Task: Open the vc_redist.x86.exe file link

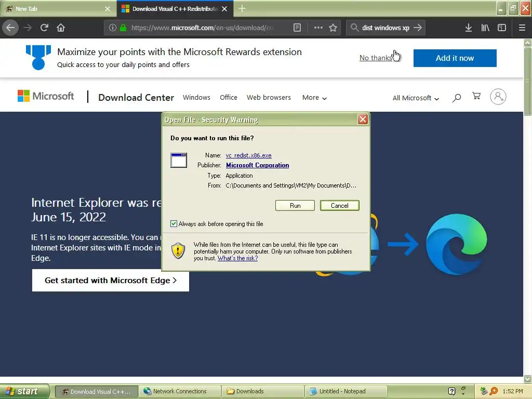Action: click(248, 155)
